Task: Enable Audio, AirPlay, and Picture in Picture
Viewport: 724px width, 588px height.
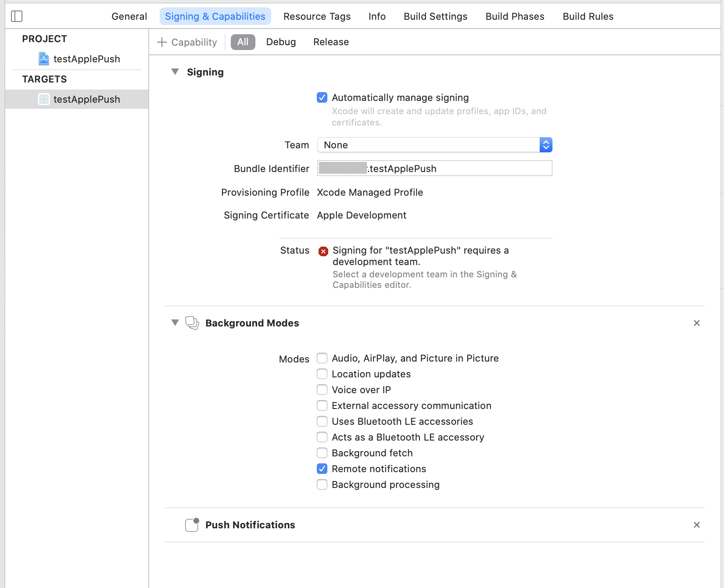Action: click(322, 358)
